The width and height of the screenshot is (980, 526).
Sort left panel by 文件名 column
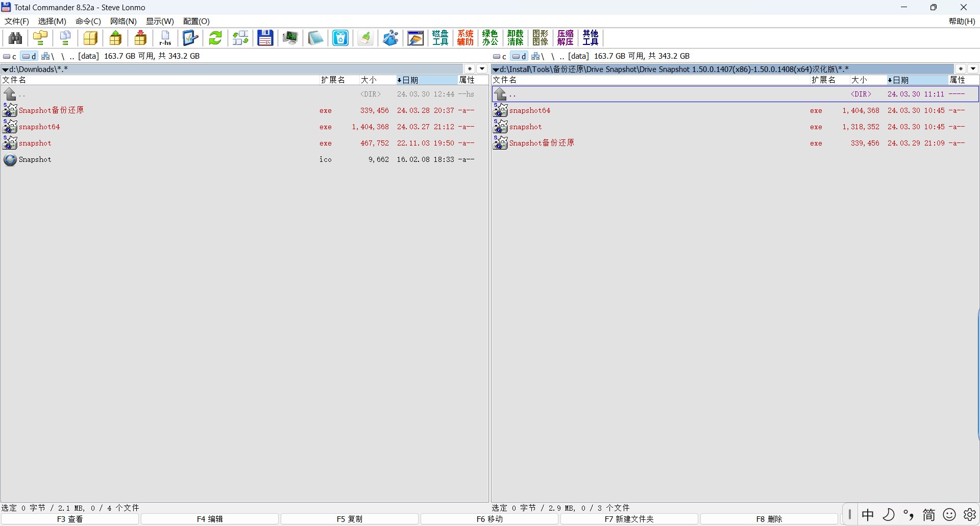(160, 80)
